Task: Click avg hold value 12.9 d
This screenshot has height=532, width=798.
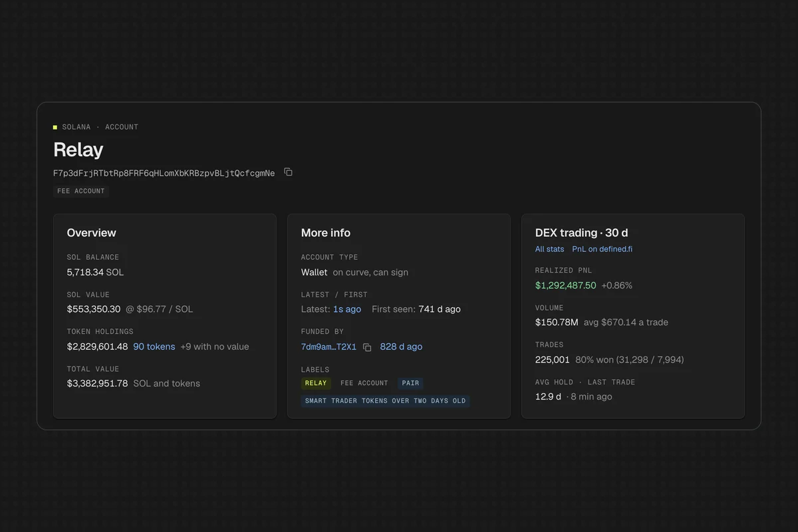Action: (548, 397)
